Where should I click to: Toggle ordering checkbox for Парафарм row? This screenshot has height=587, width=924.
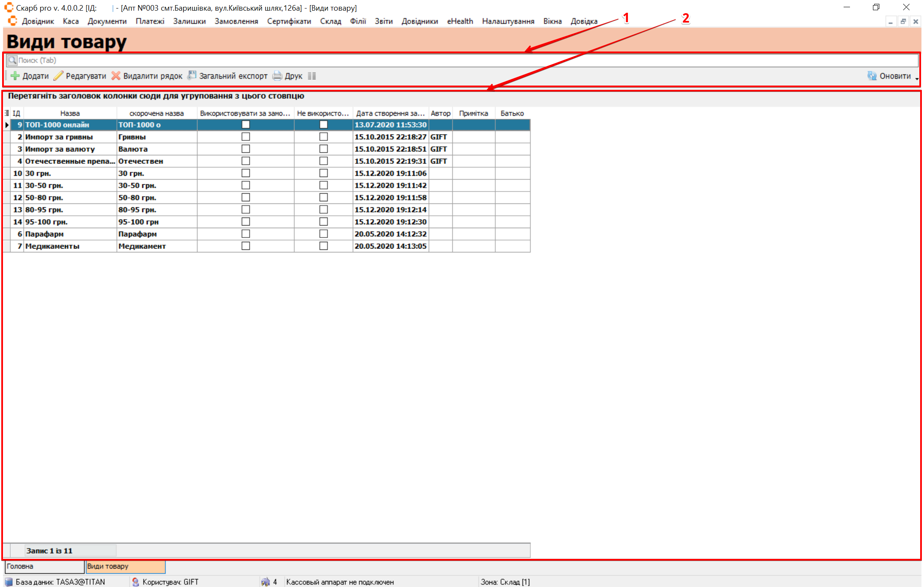(x=245, y=234)
